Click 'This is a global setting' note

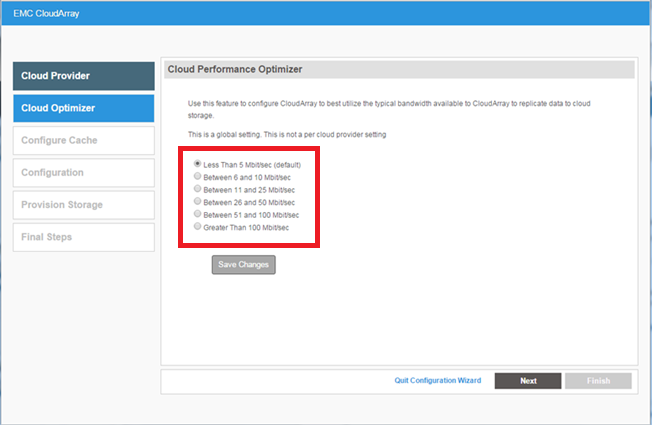click(287, 134)
